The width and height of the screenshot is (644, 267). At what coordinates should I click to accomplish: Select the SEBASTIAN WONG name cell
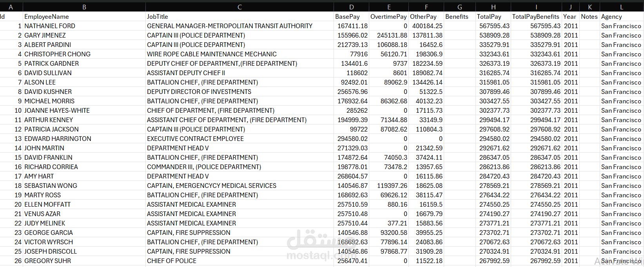(x=84, y=186)
